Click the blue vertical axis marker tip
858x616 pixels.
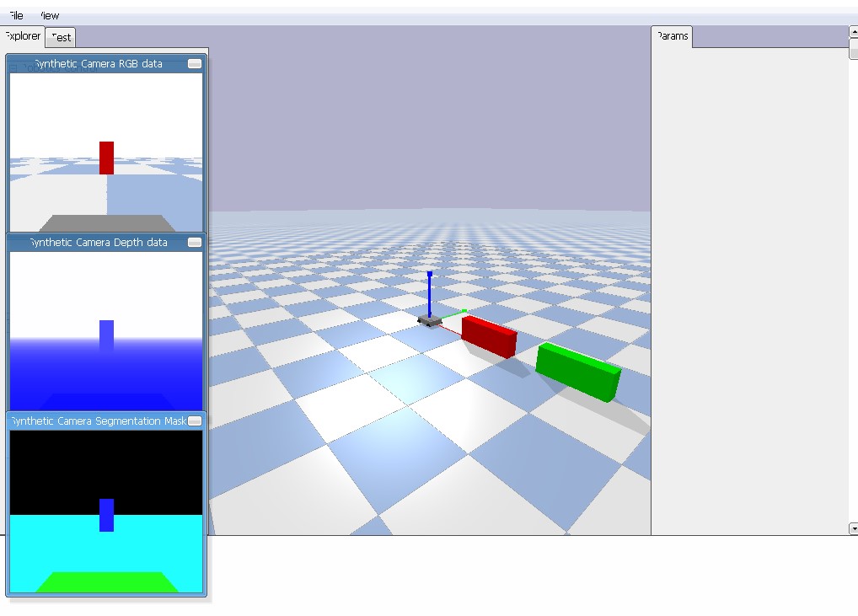(430, 275)
